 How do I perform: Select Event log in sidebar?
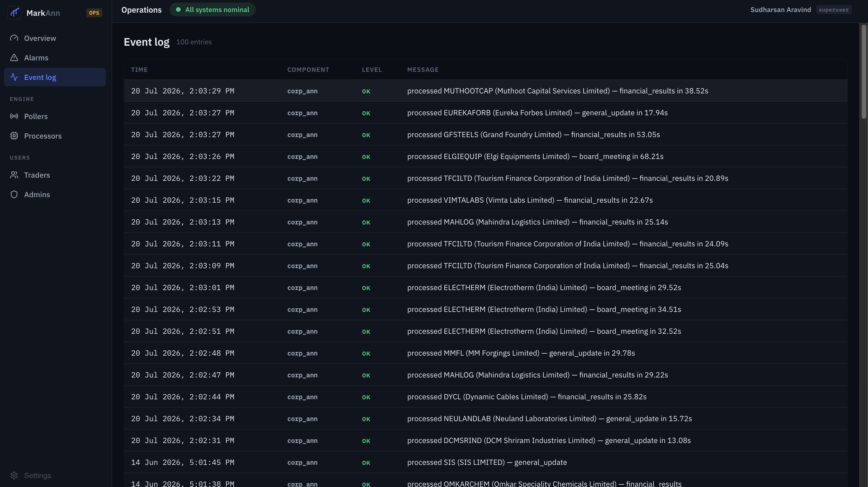pyautogui.click(x=55, y=77)
